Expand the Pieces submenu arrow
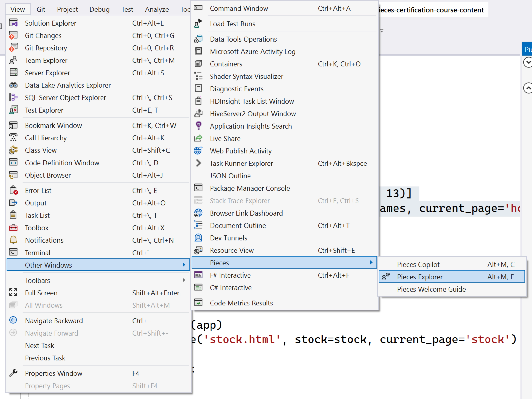The width and height of the screenshot is (532, 399). coord(372,263)
